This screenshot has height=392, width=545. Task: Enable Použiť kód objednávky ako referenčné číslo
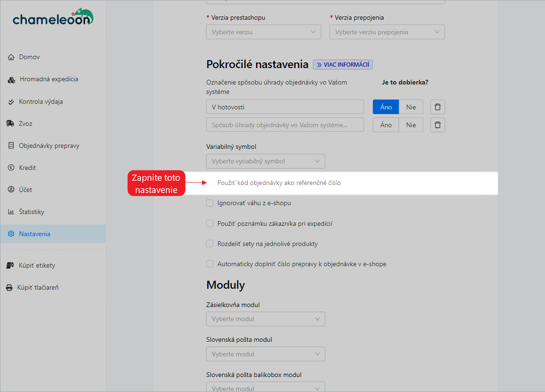(x=210, y=183)
